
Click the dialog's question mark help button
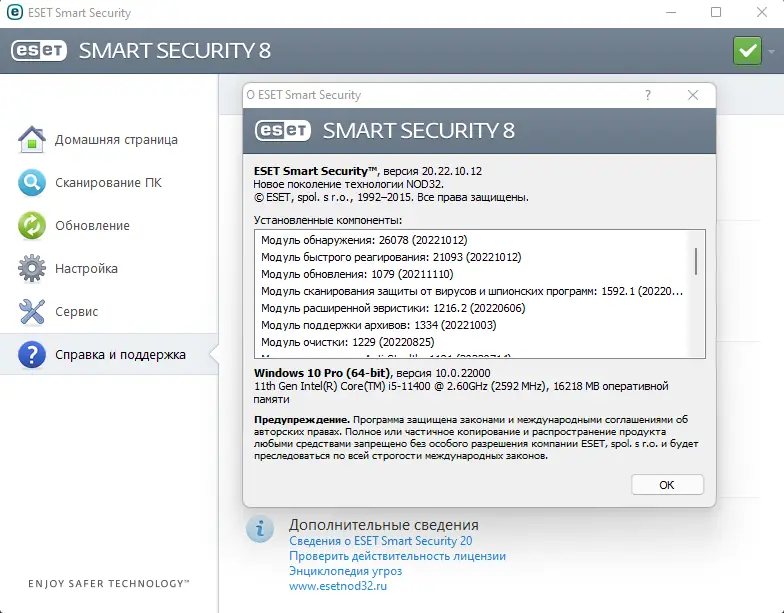pos(648,95)
